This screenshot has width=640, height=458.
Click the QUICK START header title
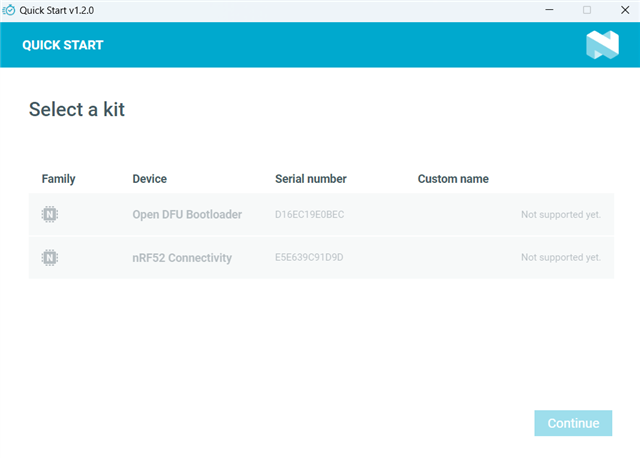pos(63,45)
